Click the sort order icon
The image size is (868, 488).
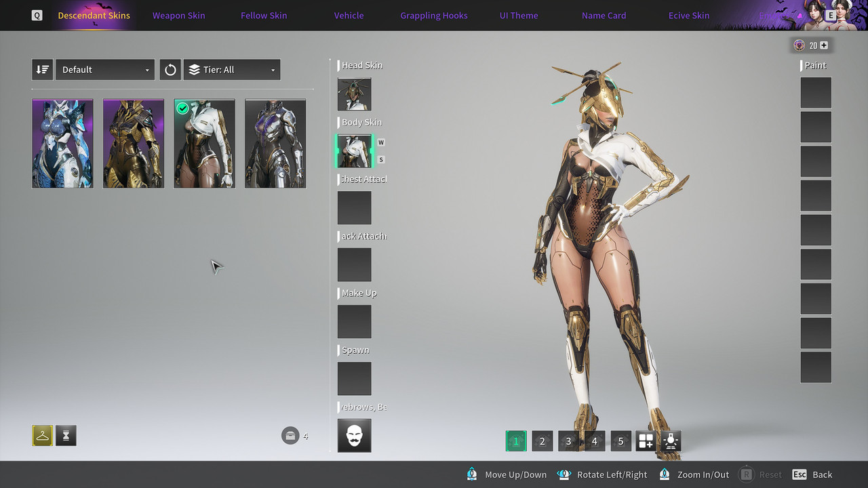pyautogui.click(x=42, y=70)
